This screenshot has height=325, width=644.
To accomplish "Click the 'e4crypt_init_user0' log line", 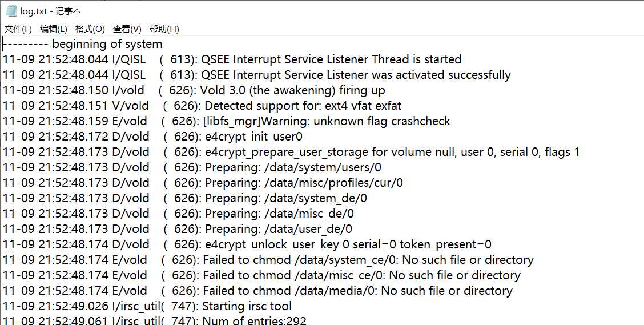I will pyautogui.click(x=153, y=137).
